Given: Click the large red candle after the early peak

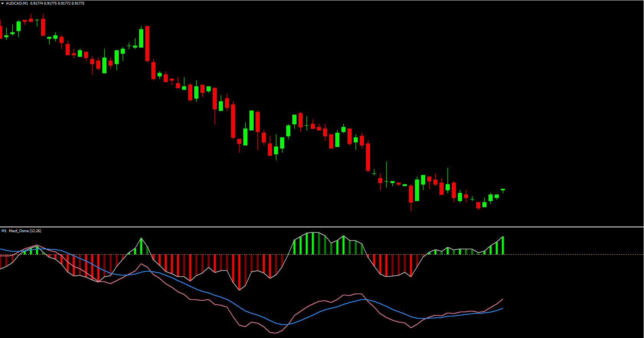Looking at the screenshot, I should pyautogui.click(x=147, y=43).
